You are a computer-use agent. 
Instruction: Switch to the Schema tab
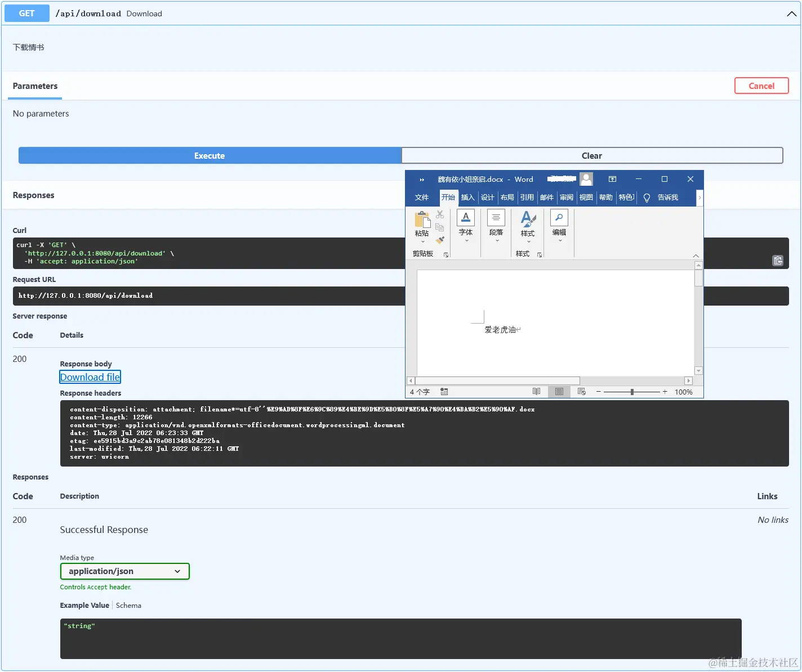[x=128, y=606]
